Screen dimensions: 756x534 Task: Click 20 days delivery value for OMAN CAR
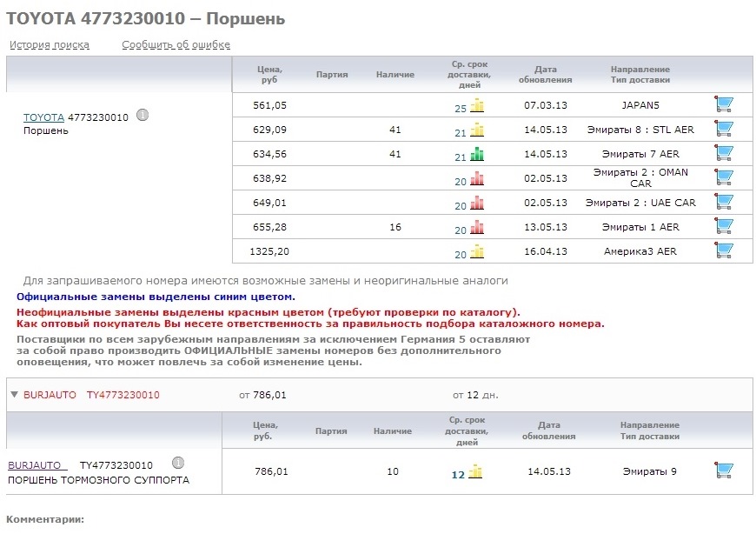pyautogui.click(x=461, y=182)
